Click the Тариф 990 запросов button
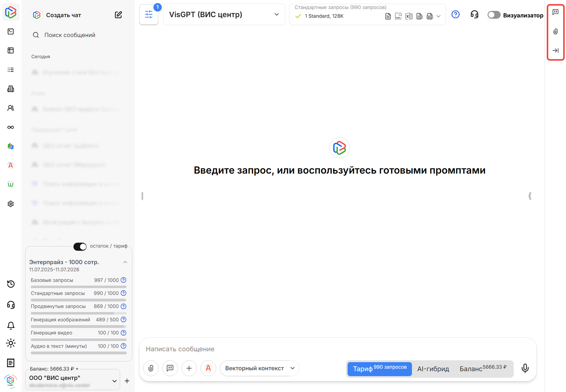The height and width of the screenshot is (392, 566). [379, 369]
